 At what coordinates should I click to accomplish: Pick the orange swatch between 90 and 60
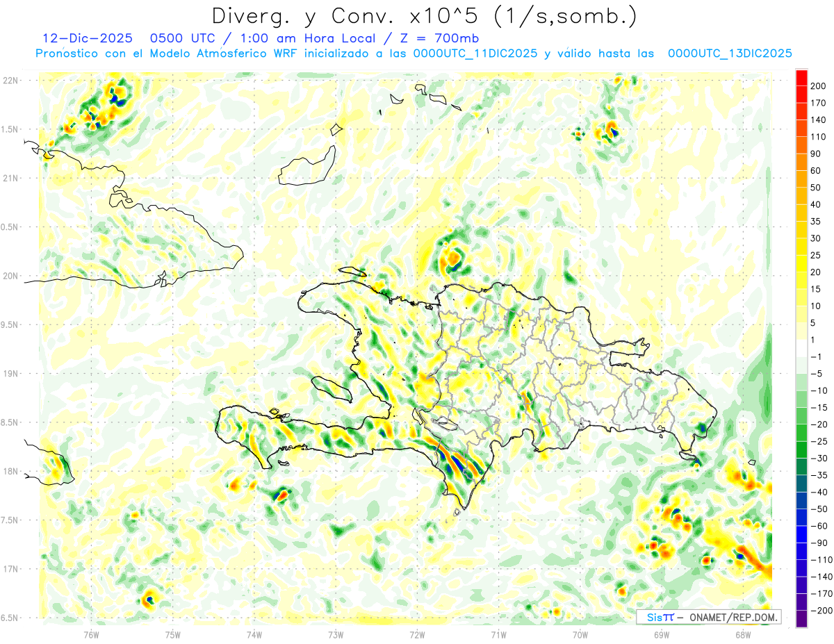pos(801,163)
